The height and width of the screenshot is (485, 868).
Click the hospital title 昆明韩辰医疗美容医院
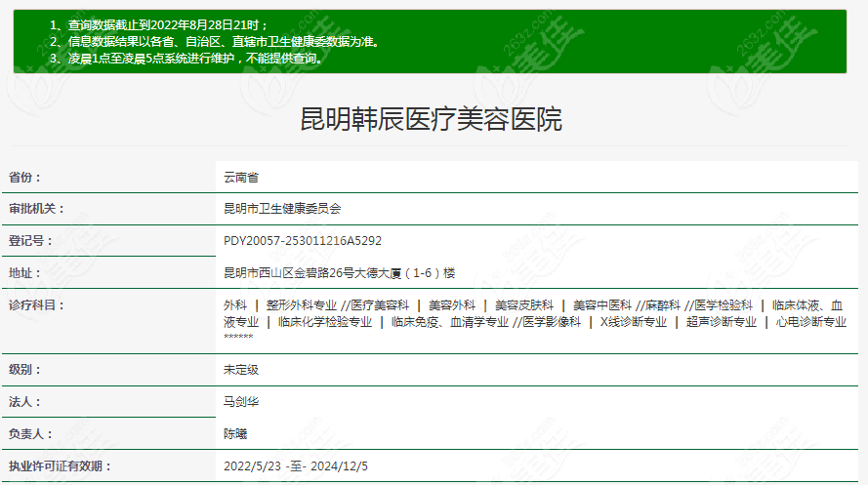(x=431, y=119)
